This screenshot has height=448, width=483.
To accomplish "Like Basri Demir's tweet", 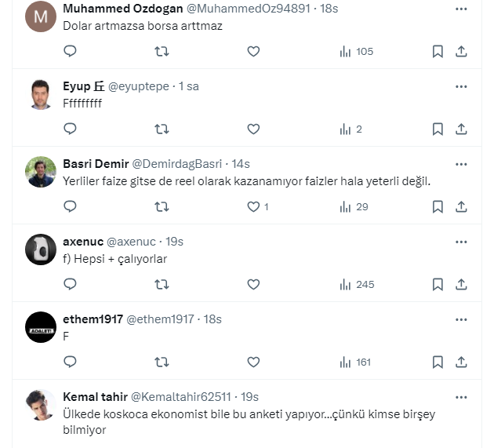I will pyautogui.click(x=253, y=207).
